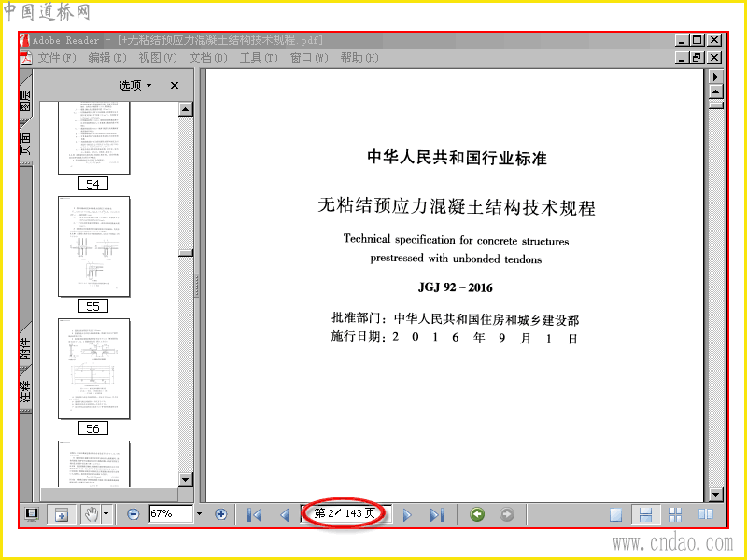Image resolution: width=747 pixels, height=560 pixels.
Task: Click the thumbnail panel scrollbar handle
Action: point(185,253)
